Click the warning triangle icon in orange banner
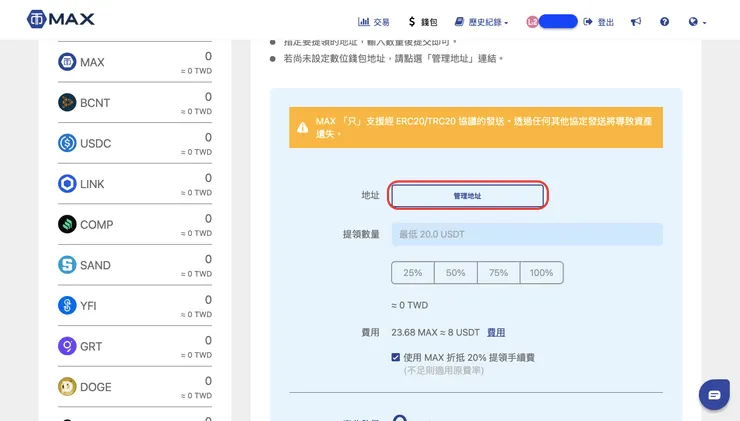 [303, 127]
